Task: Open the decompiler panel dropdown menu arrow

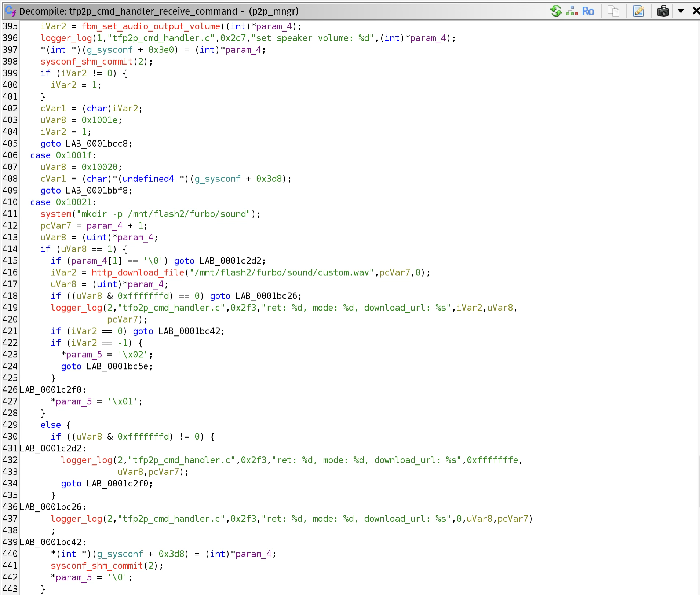Action: 681,11
